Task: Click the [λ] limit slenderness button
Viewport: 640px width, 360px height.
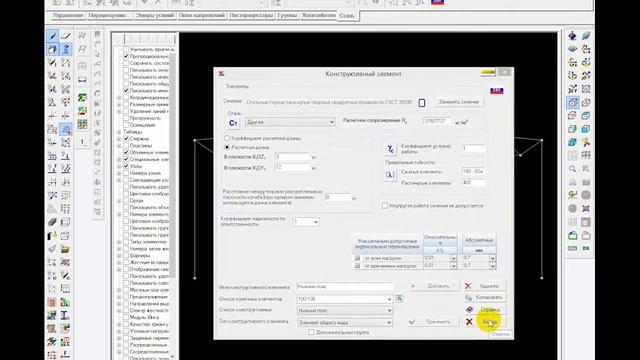Action: 390,175
